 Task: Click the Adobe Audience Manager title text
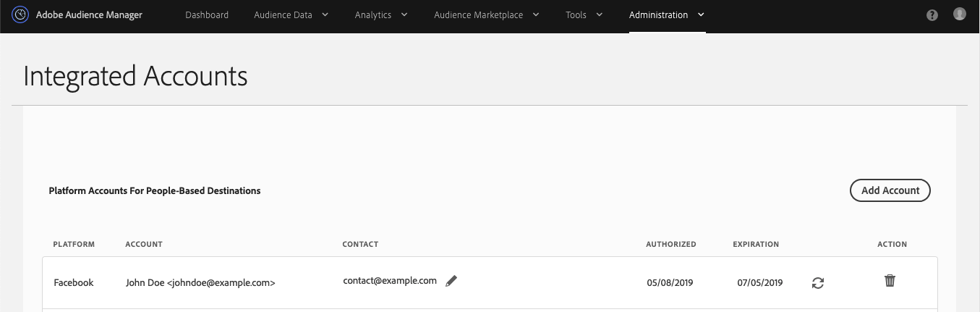point(89,14)
